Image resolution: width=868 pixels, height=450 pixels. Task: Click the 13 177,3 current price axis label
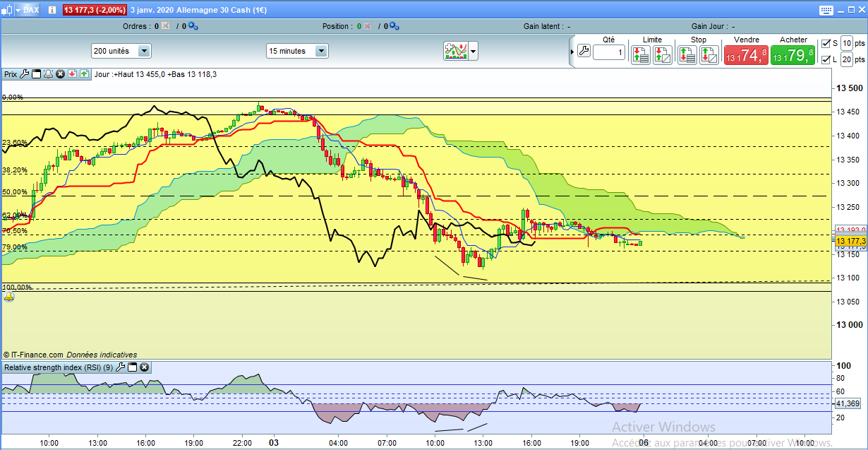(x=850, y=241)
